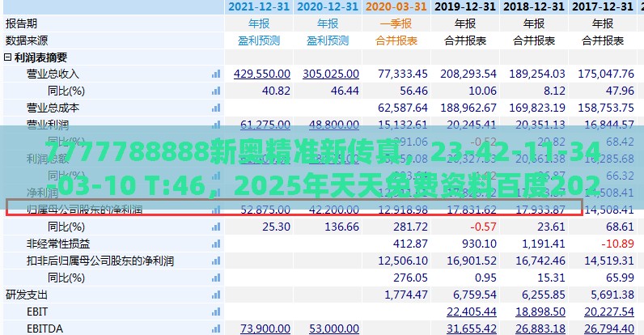This screenshot has height=335, width=644.
Task: Open chart icon for 扣非后归属母公司股东的净利润
Action: coord(216,261)
